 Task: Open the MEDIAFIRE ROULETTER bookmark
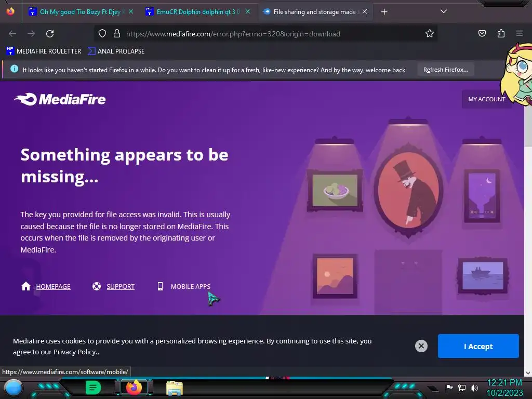[44, 51]
